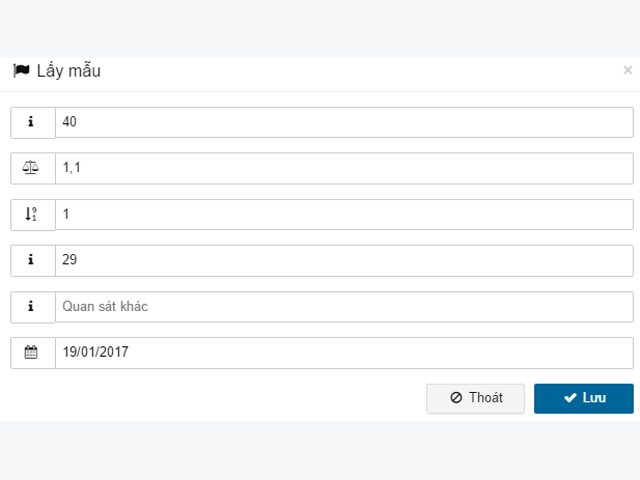Click the numeric sort order icon
Viewport: 640px width, 480px height.
pyautogui.click(x=31, y=214)
